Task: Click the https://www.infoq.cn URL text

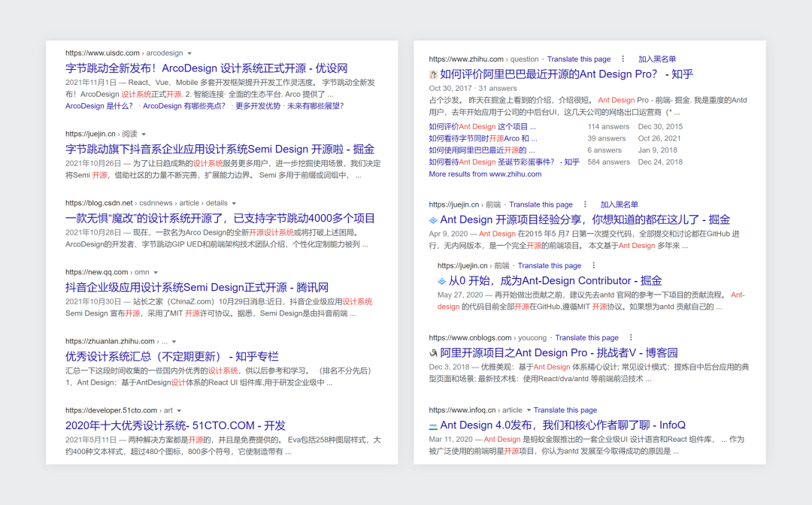Action: 462,410
